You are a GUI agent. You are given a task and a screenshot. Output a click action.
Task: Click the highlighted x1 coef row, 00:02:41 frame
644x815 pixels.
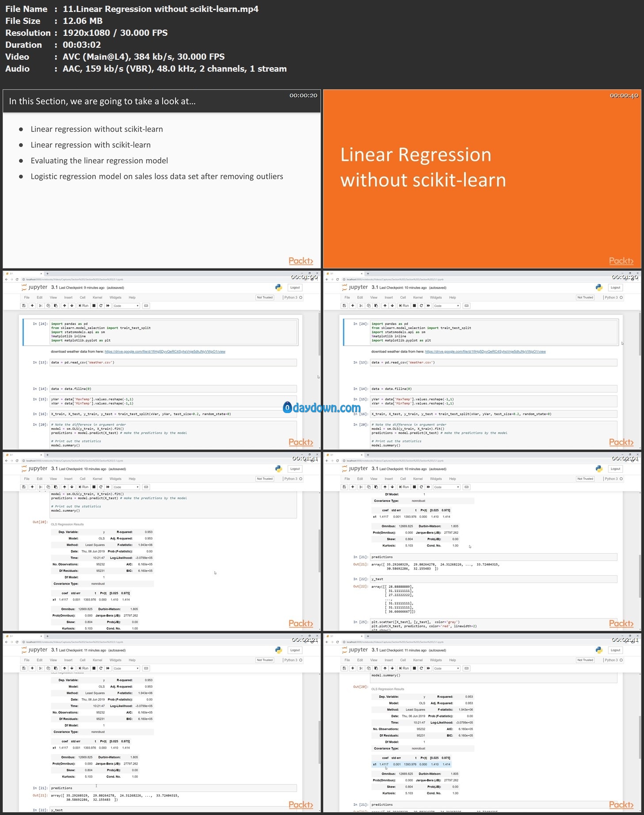[x=412, y=764]
